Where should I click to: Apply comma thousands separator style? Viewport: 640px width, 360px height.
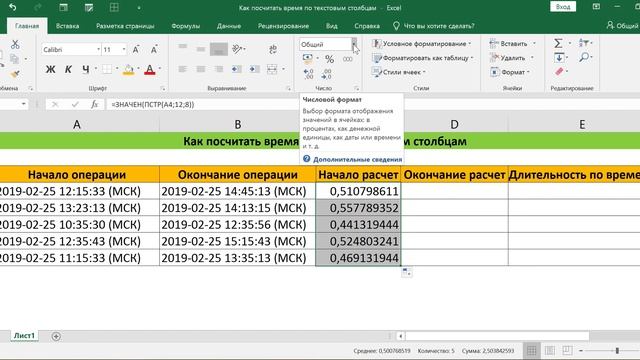(x=348, y=59)
